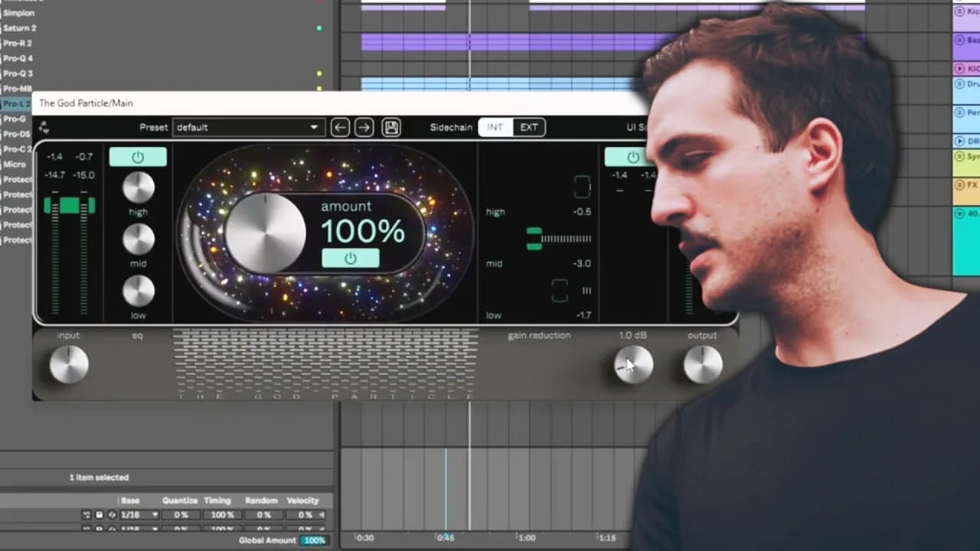This screenshot has width=980, height=551.
Task: Click the output knob
Action: (703, 364)
